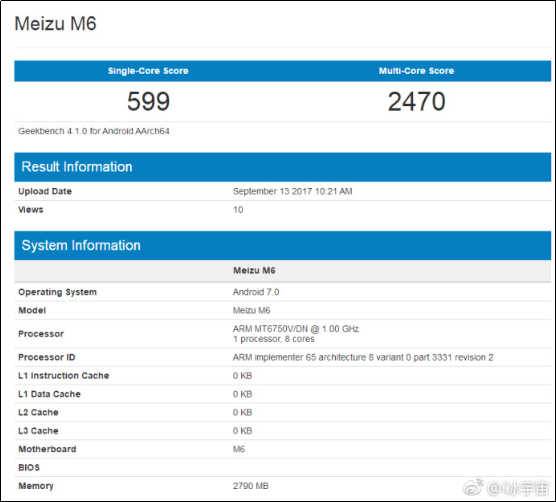Screen dimensions: 556x502
Task: Select the 2790 MB memory value
Action: 250,486
